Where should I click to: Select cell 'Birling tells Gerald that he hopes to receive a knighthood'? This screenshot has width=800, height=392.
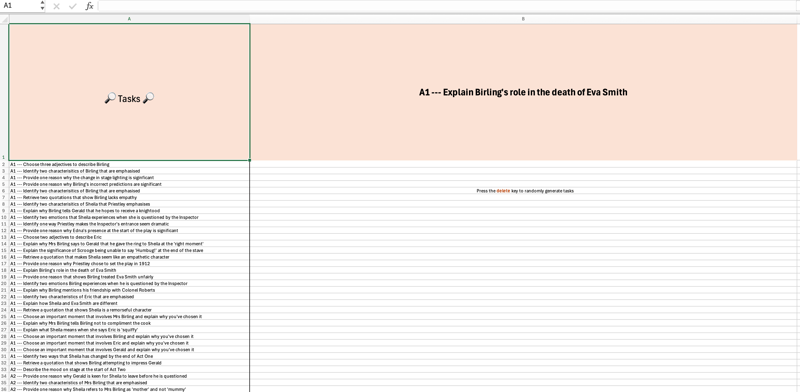click(129, 211)
